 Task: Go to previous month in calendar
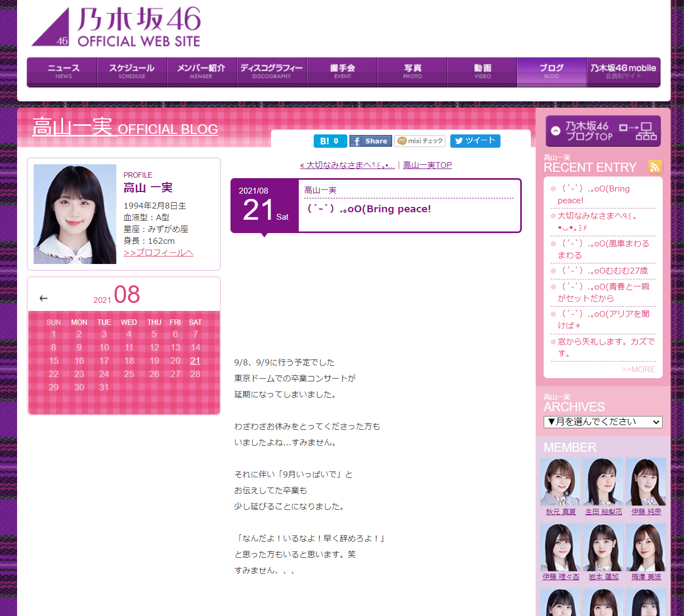pyautogui.click(x=44, y=298)
